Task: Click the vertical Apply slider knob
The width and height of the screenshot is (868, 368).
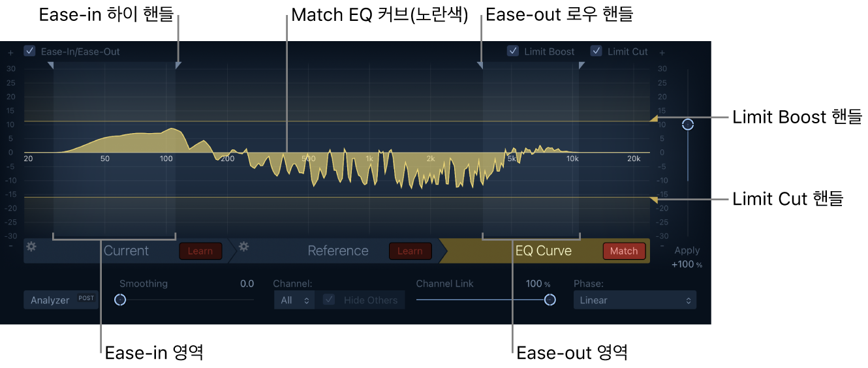Action: [x=687, y=124]
